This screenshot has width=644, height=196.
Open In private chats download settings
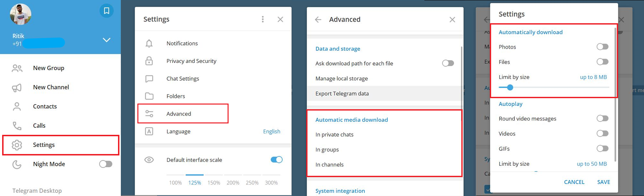pos(334,135)
